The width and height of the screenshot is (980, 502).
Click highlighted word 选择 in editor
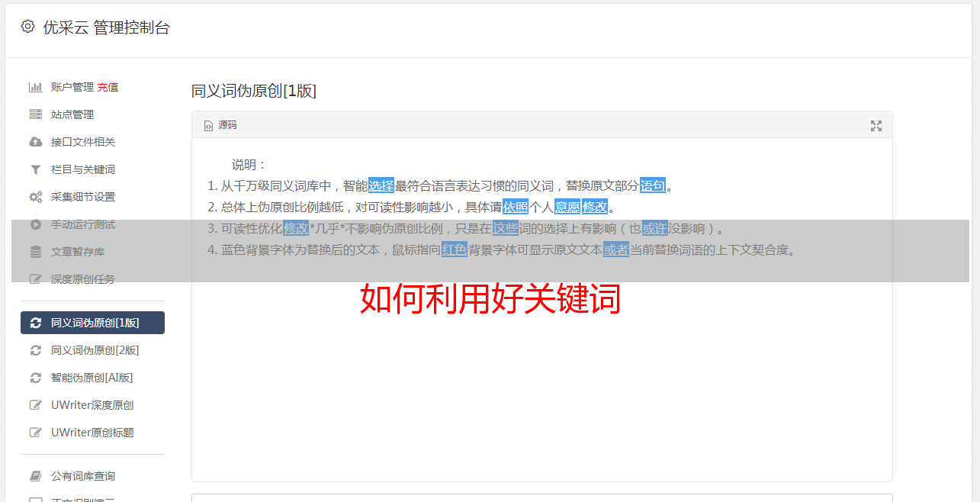[381, 185]
